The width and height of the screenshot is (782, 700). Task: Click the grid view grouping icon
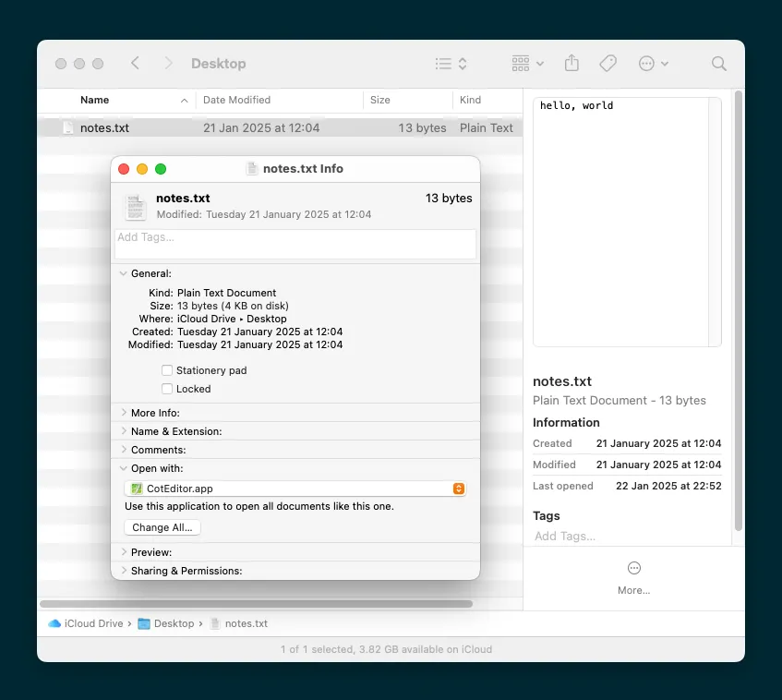click(523, 63)
